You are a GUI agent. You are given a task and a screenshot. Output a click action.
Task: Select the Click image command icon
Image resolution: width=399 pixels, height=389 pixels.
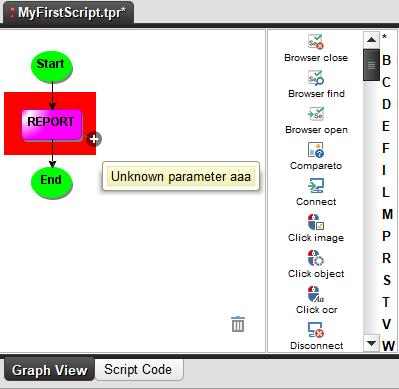pyautogui.click(x=316, y=222)
